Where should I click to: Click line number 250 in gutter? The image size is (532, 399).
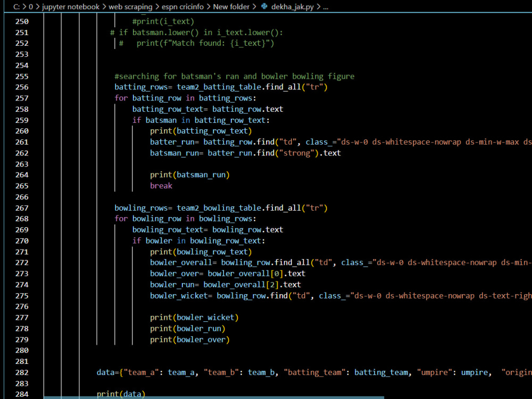[22, 21]
